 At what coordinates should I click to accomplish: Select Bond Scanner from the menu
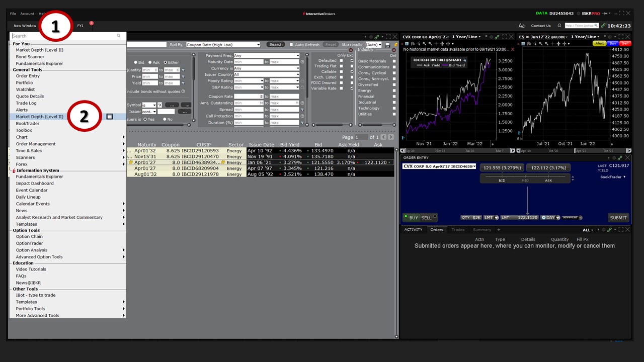pos(30,57)
